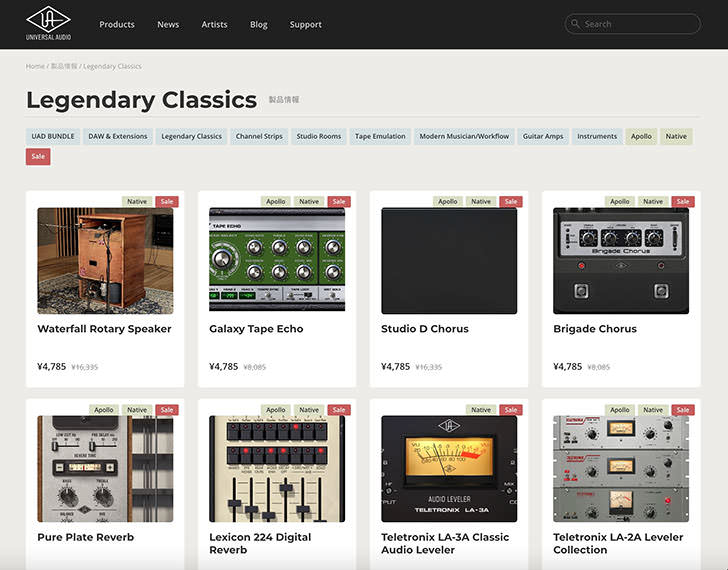Click the Sale badge on Teletronix LA-3A card
This screenshot has height=570, width=728.
(511, 410)
